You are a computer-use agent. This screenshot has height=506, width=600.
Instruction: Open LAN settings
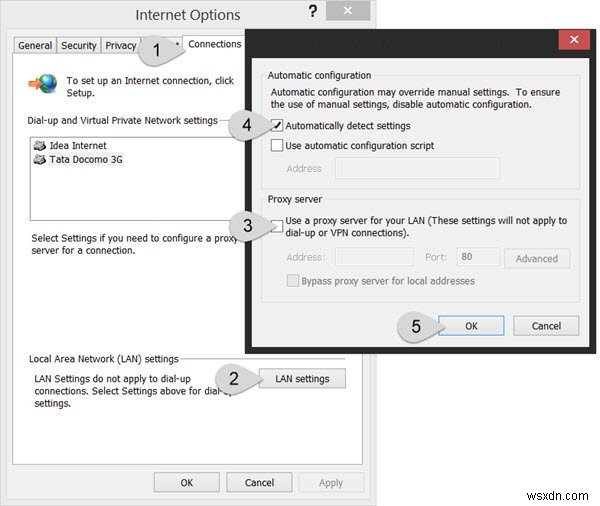pos(302,379)
